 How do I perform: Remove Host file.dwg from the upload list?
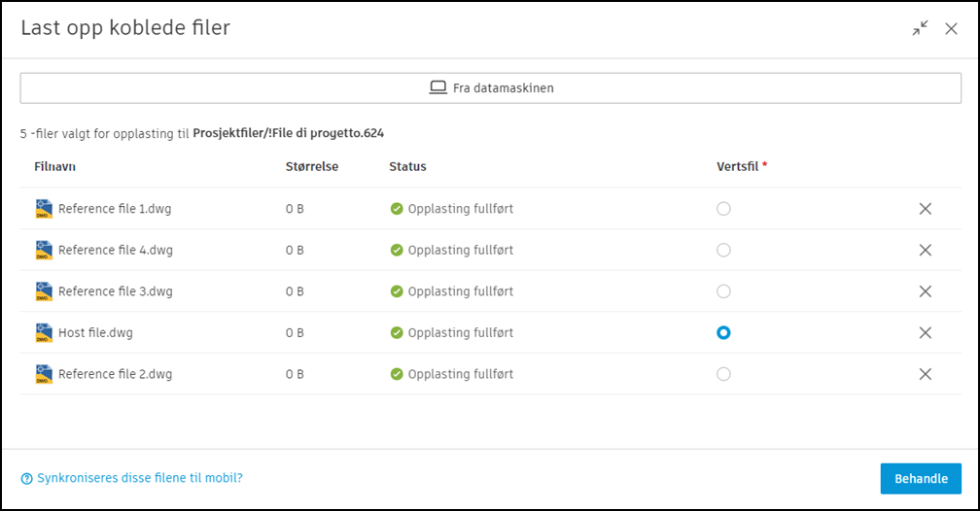point(925,332)
